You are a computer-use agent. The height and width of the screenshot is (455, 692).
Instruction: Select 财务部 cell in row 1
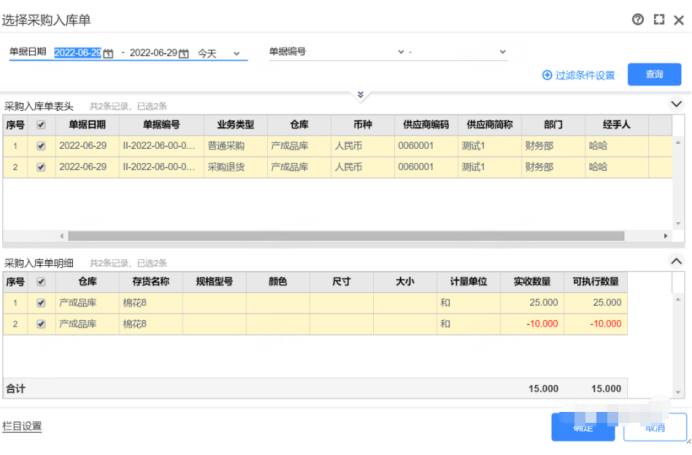[x=553, y=146]
